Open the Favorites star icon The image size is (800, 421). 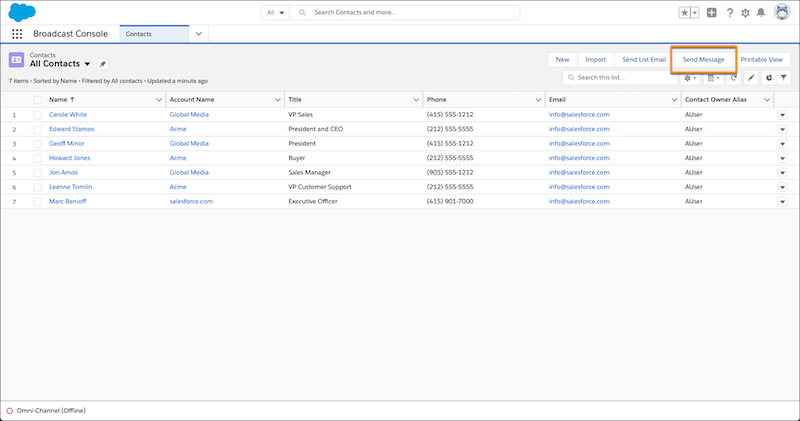pos(684,13)
